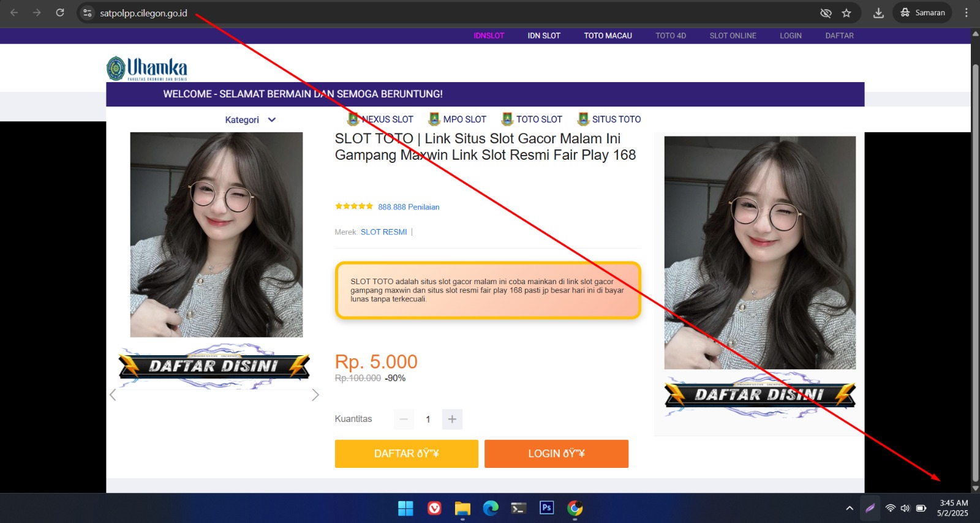This screenshot has width=980, height=523.
Task: Open Photoshop from the taskbar
Action: (x=546, y=508)
